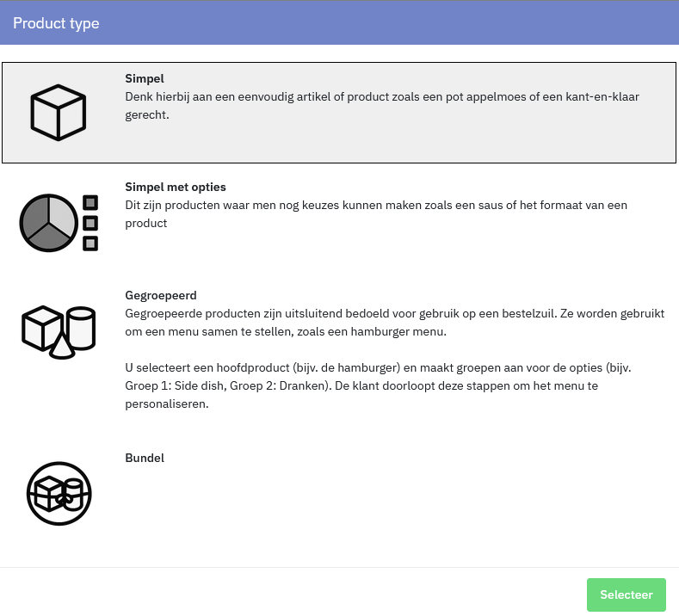679x616 pixels.
Task: Click the empty right side of the Simpel box
Action: (516, 138)
